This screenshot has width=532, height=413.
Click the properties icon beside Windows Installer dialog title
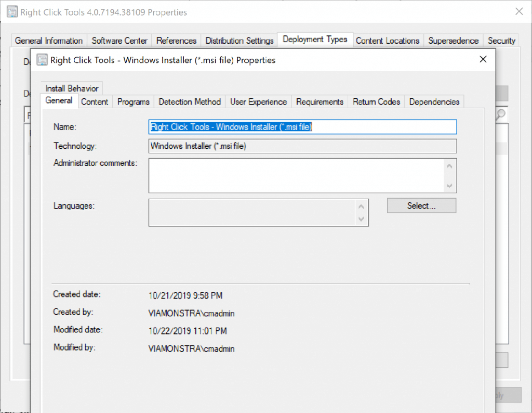coord(42,60)
